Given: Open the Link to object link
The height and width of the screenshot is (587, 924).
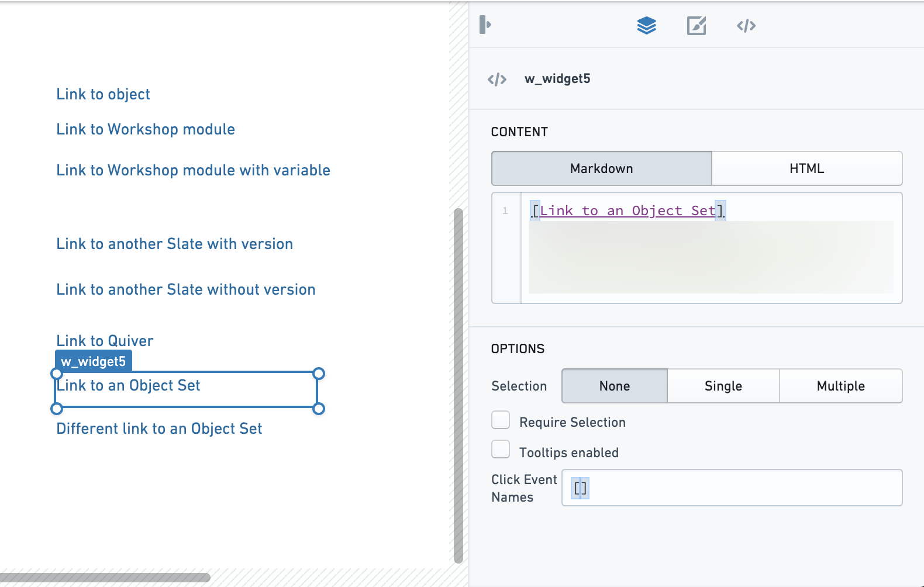Looking at the screenshot, I should 104,94.
